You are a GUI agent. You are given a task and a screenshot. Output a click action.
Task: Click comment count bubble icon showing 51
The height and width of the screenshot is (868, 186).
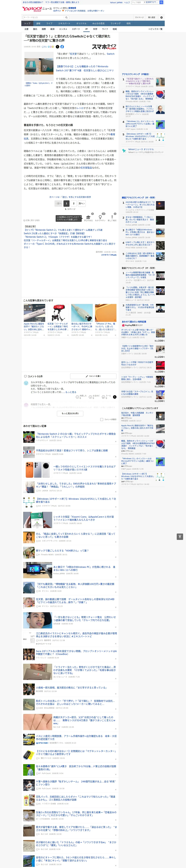click(44, 47)
